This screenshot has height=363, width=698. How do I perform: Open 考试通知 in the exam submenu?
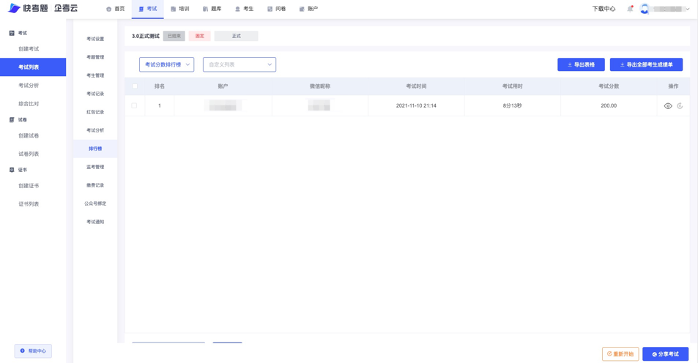tap(95, 221)
